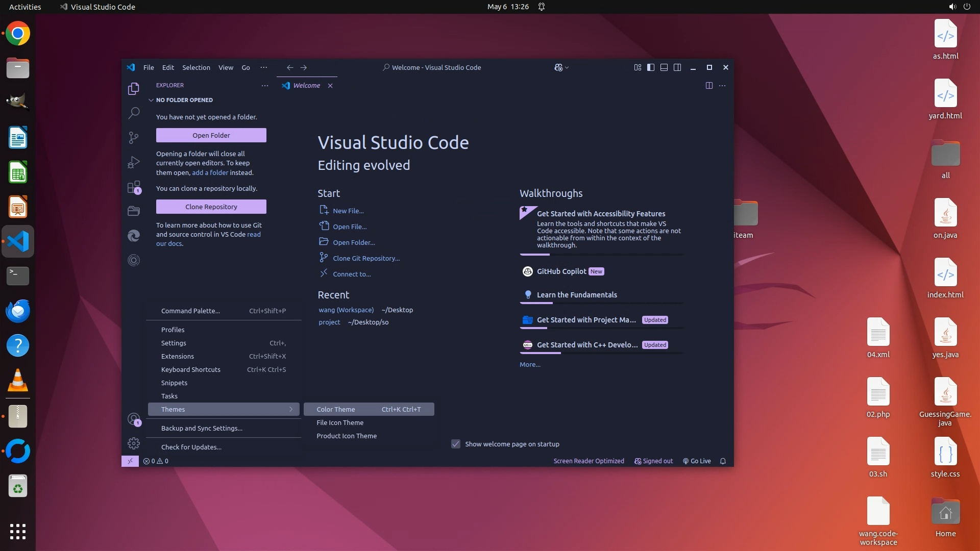Viewport: 980px width, 551px height.
Task: Open the Source Control view icon
Action: (134, 137)
